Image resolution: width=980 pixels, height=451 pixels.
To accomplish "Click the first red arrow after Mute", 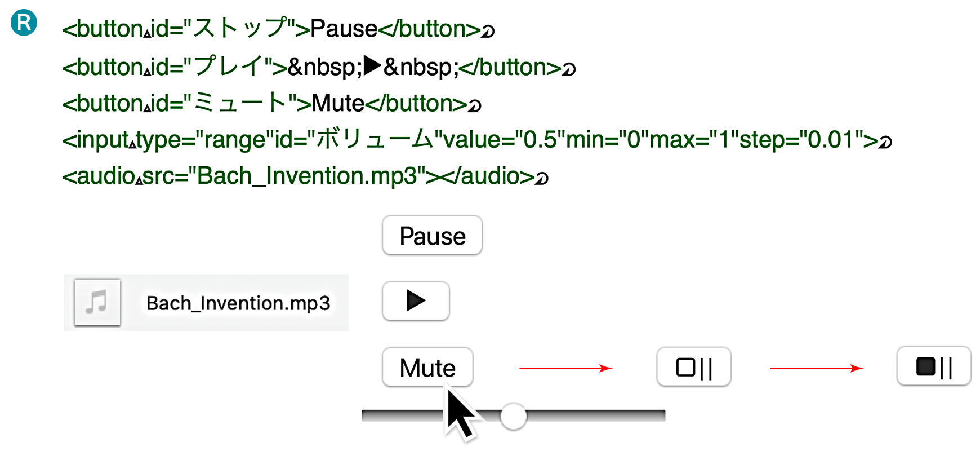I will (565, 368).
